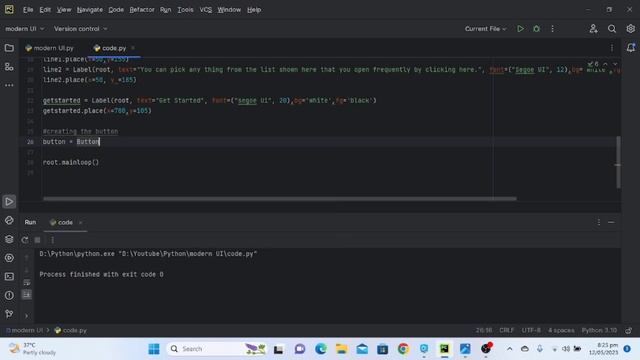Open Google Chrome from the taskbar

(403, 349)
